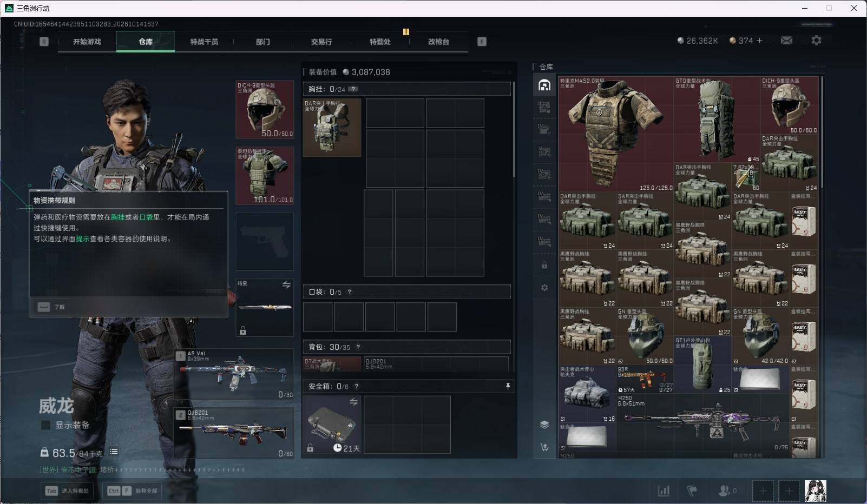This screenshot has width=867, height=504.
Task: Click the flag icon in bottom bar
Action: click(692, 490)
